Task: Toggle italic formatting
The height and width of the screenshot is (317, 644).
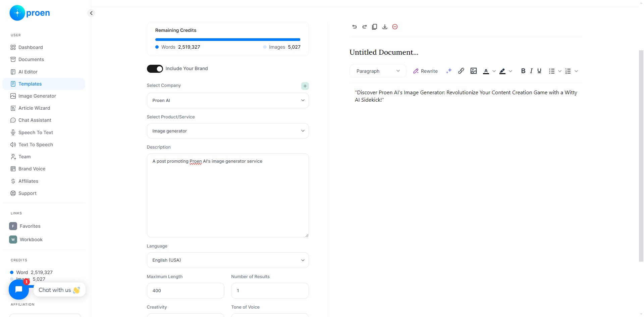Action: (x=531, y=71)
